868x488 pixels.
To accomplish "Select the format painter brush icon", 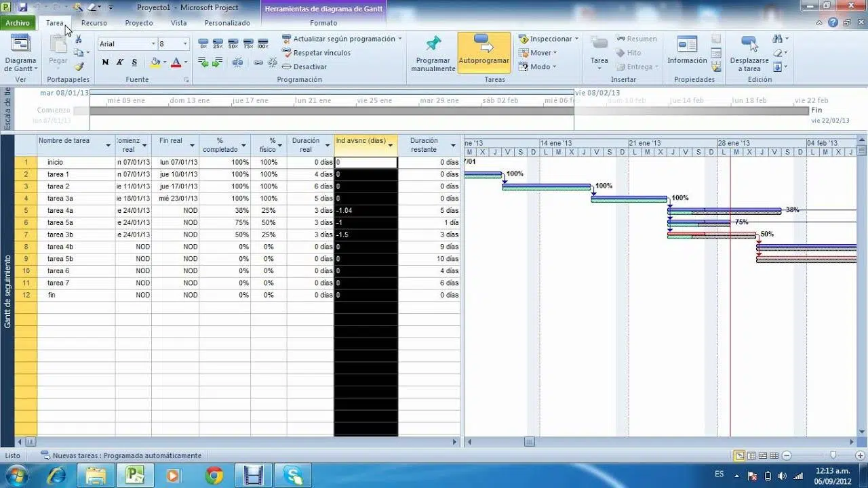I will 79,66.
